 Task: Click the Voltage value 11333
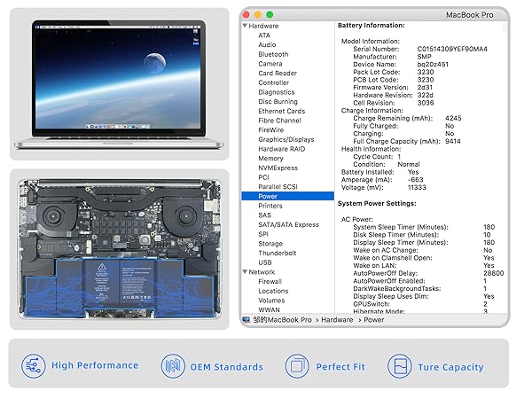click(x=417, y=187)
